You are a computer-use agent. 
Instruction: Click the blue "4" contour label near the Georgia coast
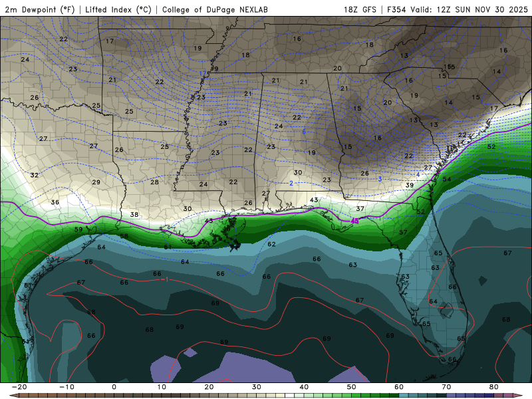[x=418, y=175]
